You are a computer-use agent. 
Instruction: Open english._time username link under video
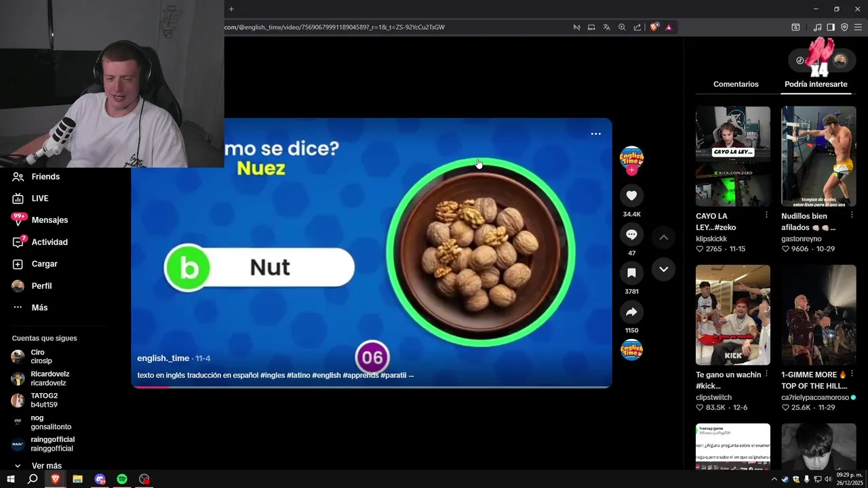point(163,359)
